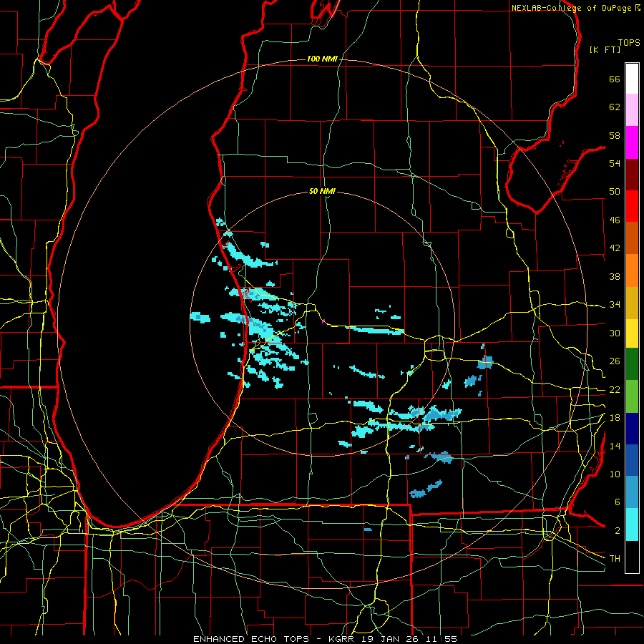Click the yellow legend swatch
644x644 pixels.
click(632, 333)
